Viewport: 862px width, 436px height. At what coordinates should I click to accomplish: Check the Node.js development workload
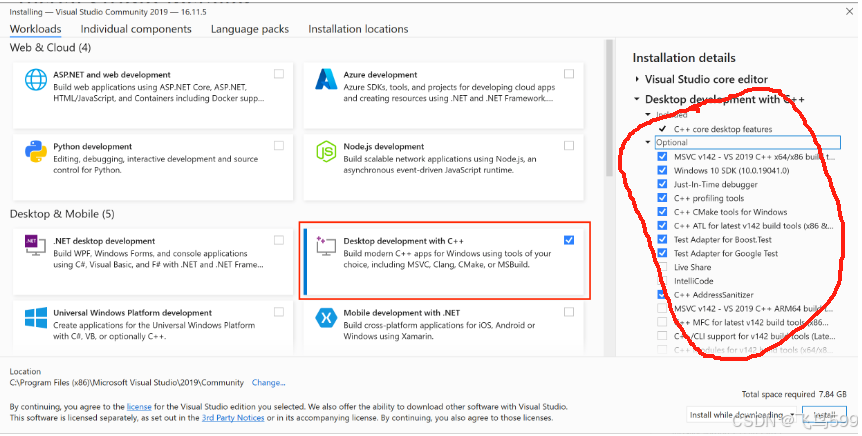pos(569,146)
